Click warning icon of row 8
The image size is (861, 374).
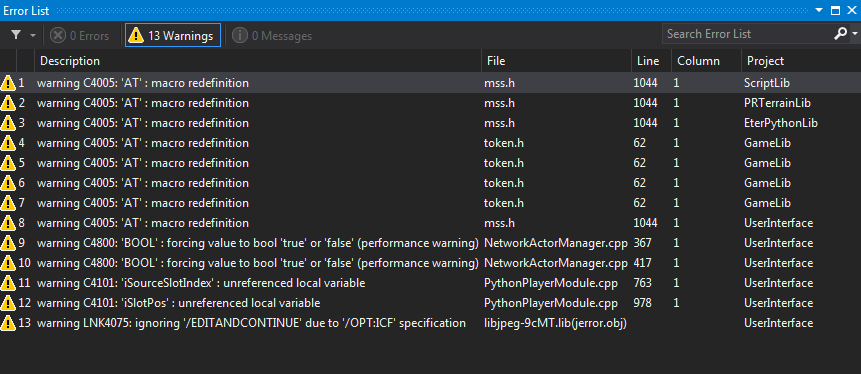point(8,223)
